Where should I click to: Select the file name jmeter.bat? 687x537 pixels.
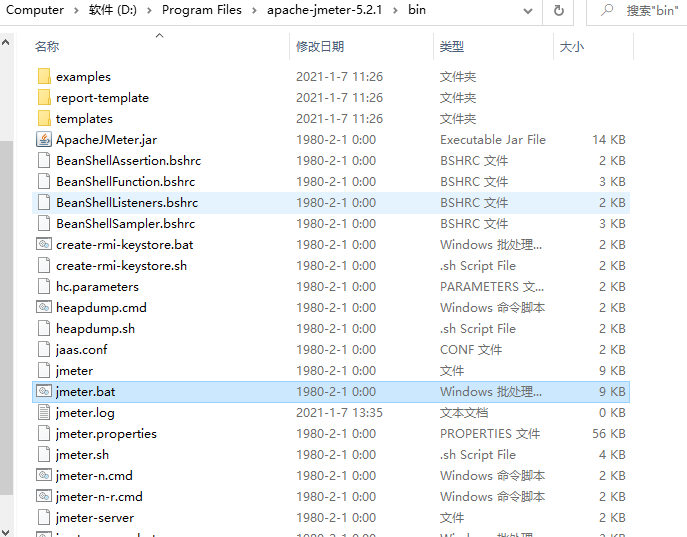click(85, 392)
